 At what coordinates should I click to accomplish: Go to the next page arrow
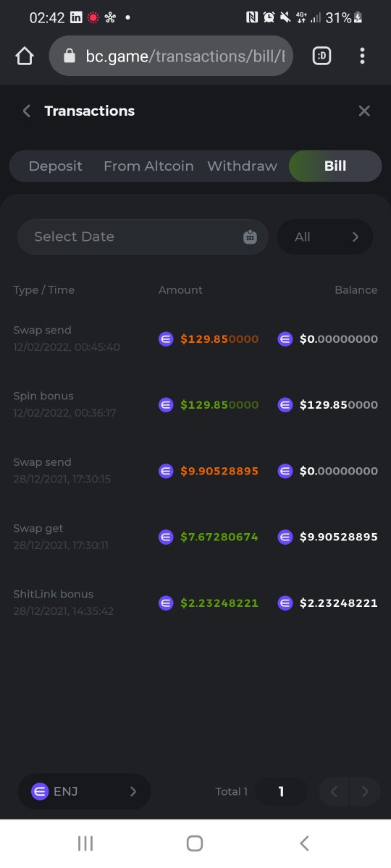click(x=366, y=791)
